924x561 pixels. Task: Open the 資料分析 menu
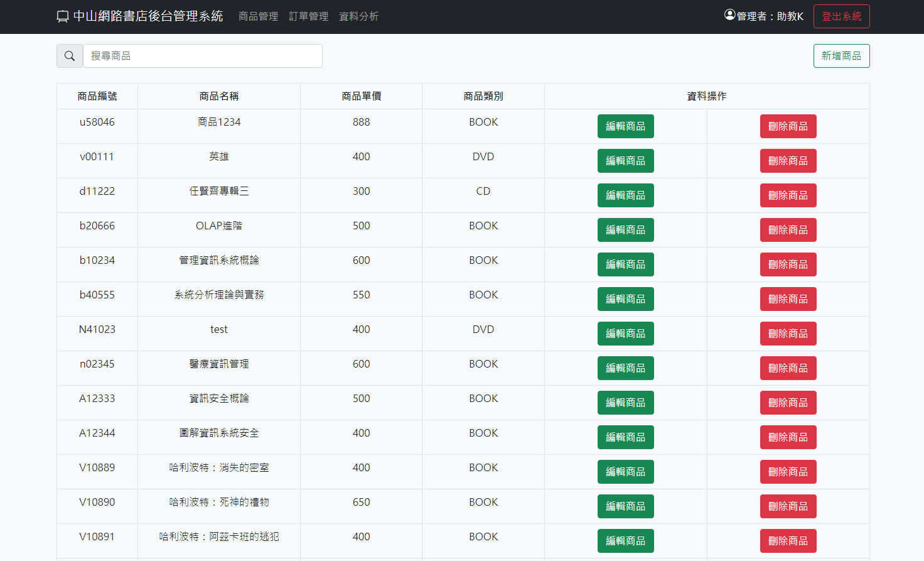point(358,16)
